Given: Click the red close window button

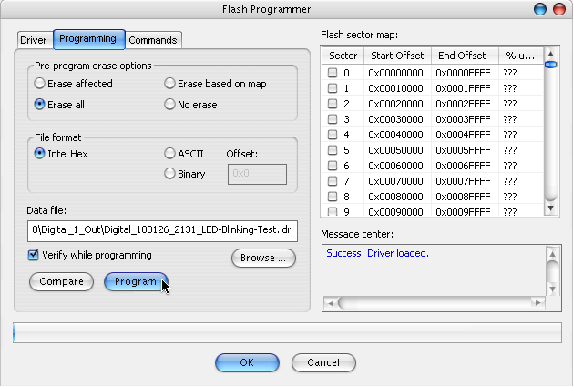Looking at the screenshot, I should click(559, 9).
